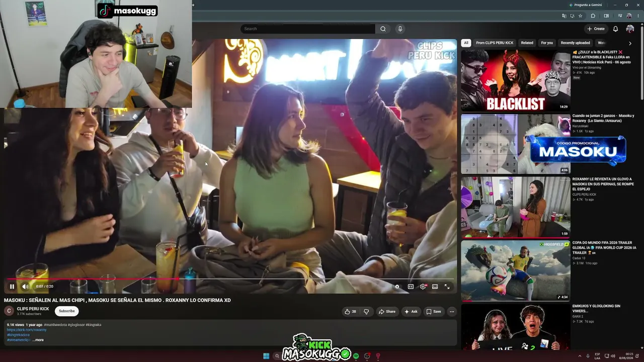This screenshot has height=362, width=644.
Task: Like the video with thumbs up
Action: coord(350,312)
